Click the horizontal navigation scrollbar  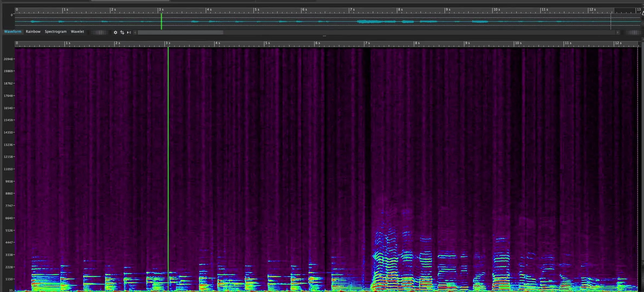coord(180,32)
